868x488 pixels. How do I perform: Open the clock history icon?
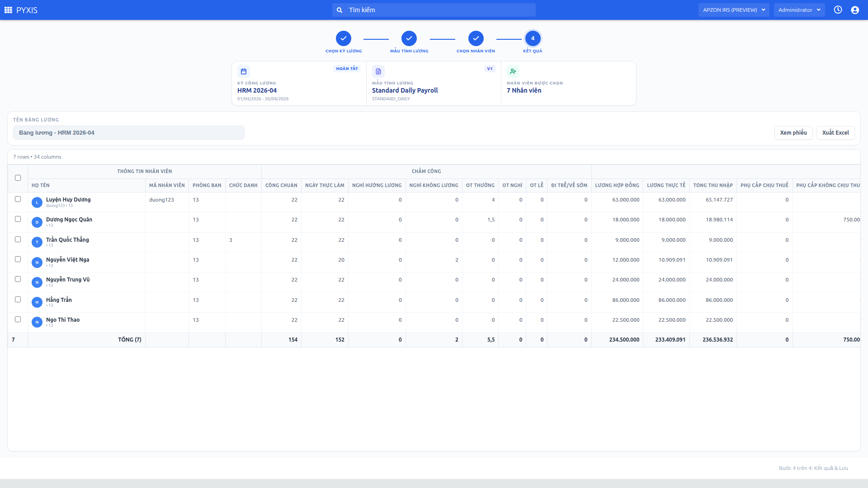[x=838, y=10]
